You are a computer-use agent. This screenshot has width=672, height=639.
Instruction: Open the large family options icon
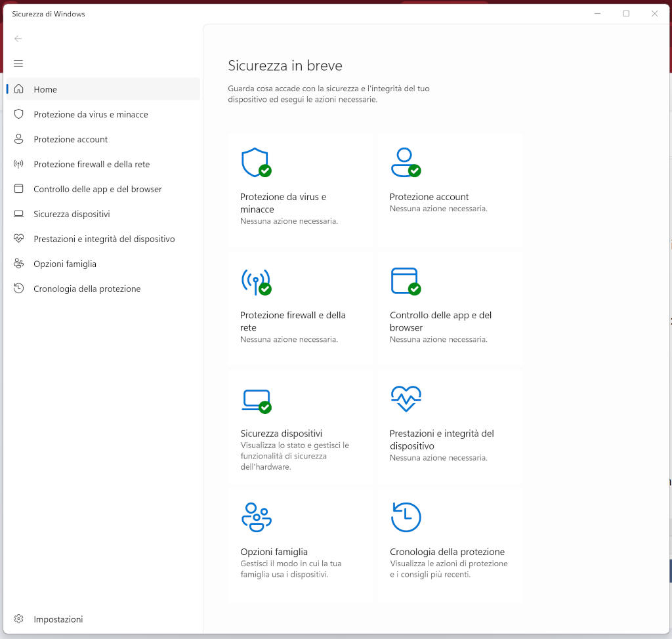click(x=257, y=517)
